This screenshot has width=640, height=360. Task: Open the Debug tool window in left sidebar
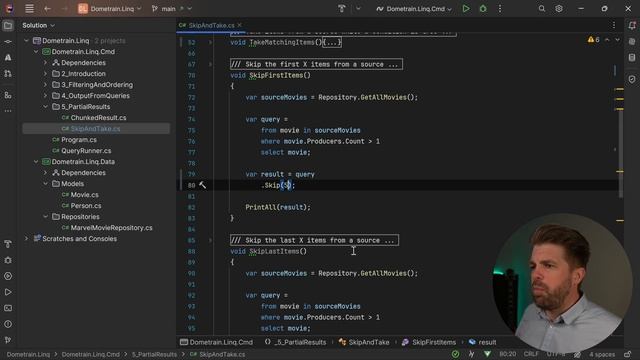click(x=8, y=260)
